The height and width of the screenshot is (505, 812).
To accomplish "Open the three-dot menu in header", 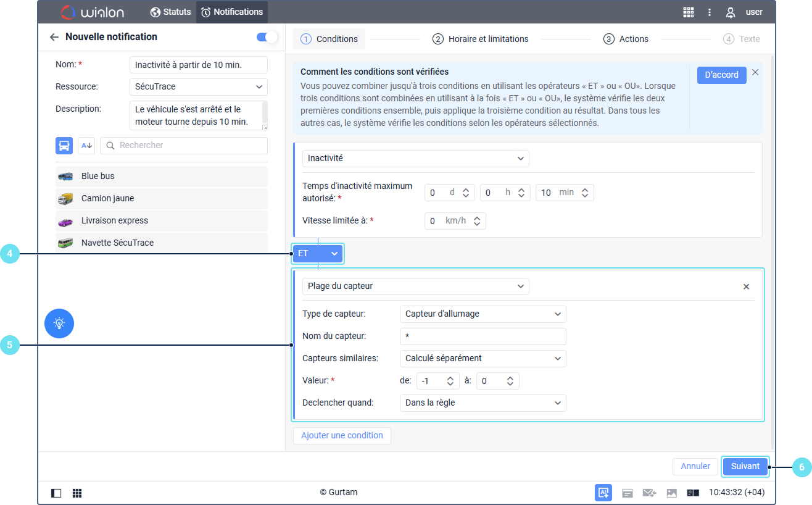I will click(x=710, y=12).
